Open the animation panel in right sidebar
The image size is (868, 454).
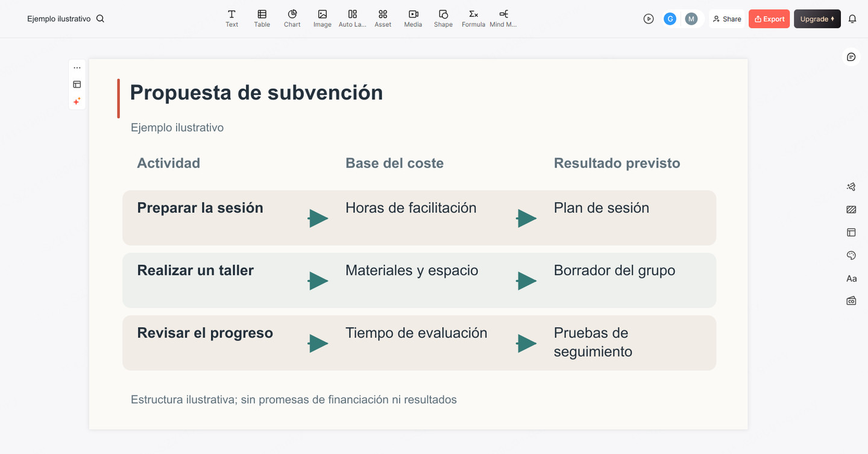(x=851, y=187)
